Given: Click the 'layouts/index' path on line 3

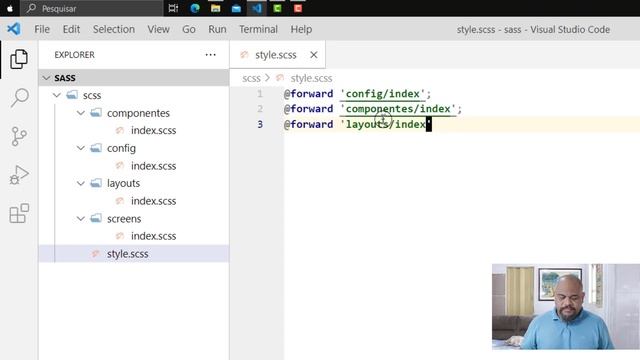Looking at the screenshot, I should [386, 124].
